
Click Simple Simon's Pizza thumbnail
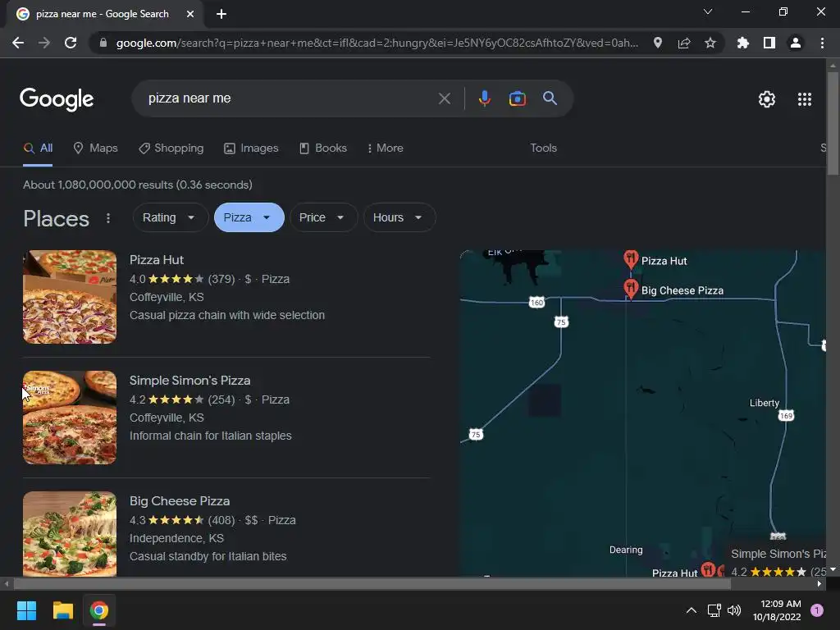point(70,418)
